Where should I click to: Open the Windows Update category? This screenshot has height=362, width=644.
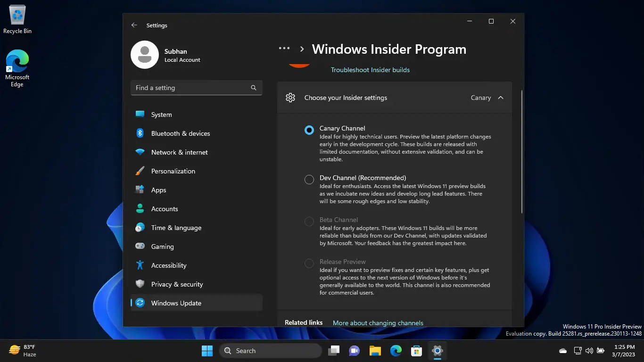pyautogui.click(x=197, y=303)
